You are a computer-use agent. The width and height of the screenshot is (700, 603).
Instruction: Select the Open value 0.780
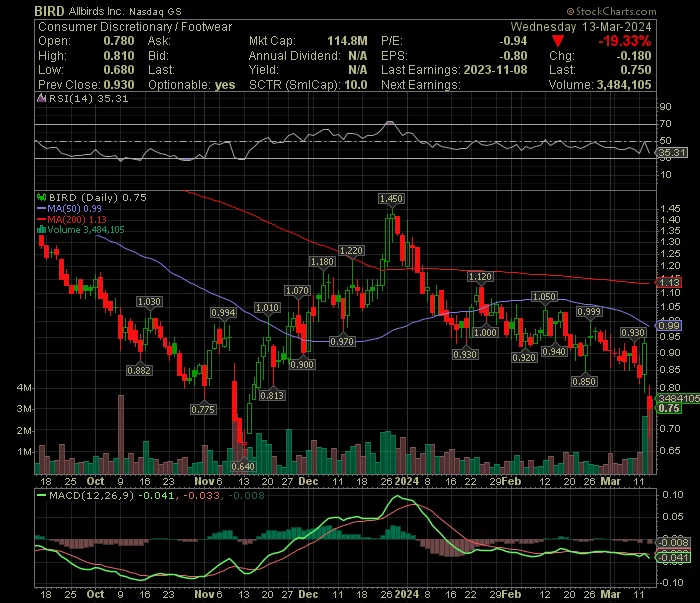[x=119, y=41]
